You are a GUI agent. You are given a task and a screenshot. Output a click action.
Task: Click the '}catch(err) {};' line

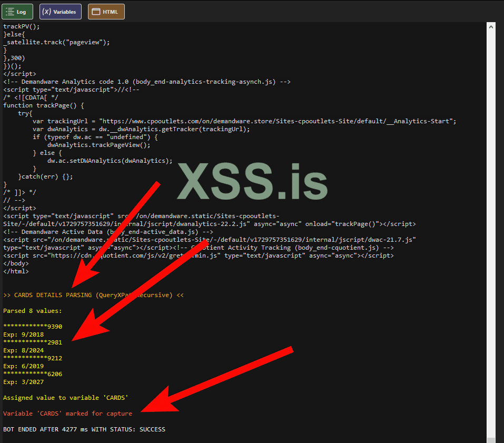pos(45,176)
